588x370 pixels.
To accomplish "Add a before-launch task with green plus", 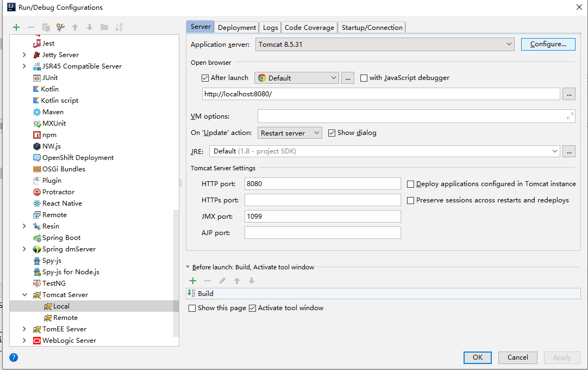I will 193,281.
